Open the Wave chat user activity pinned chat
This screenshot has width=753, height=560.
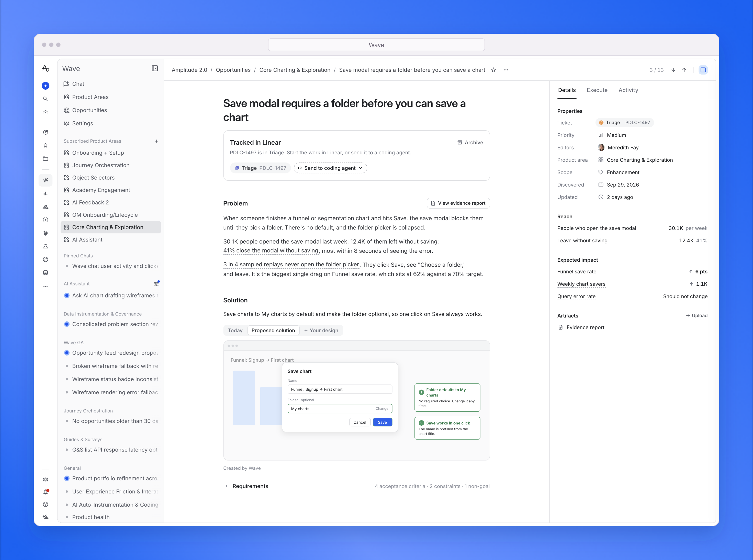(111, 266)
